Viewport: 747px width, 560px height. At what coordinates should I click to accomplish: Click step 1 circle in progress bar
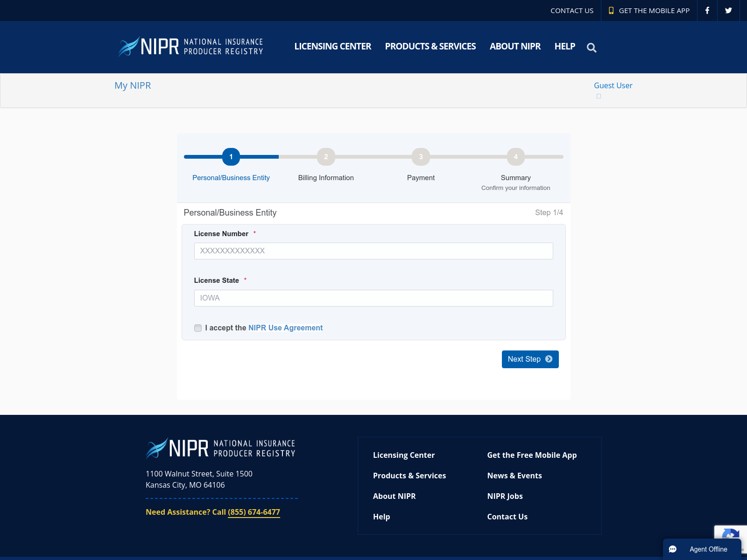pyautogui.click(x=231, y=157)
